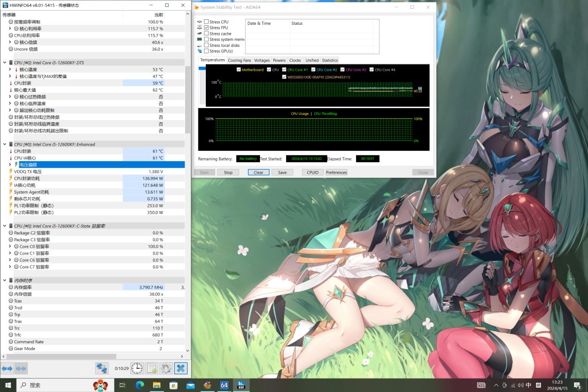Open the notification center icon
The height and width of the screenshot is (392, 588).
(577, 385)
